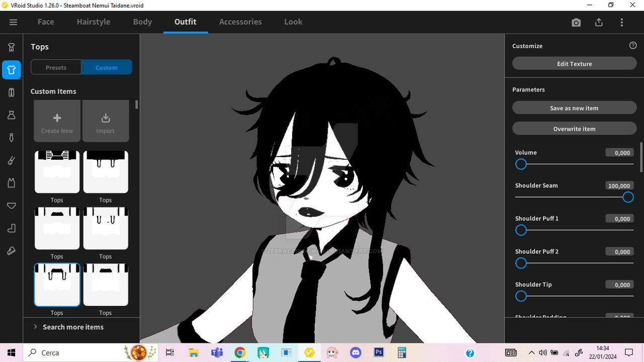The image size is (644, 362).
Task: Select the full outfit set category icon
Action: click(11, 47)
